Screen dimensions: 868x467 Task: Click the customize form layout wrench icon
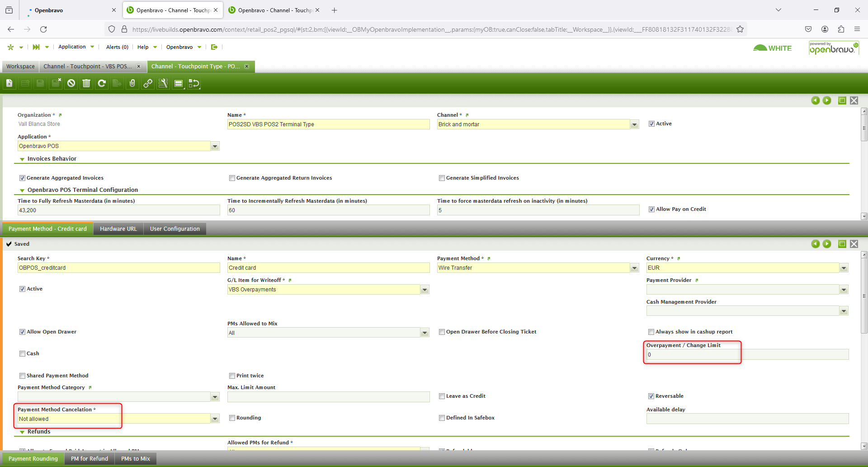pos(163,83)
